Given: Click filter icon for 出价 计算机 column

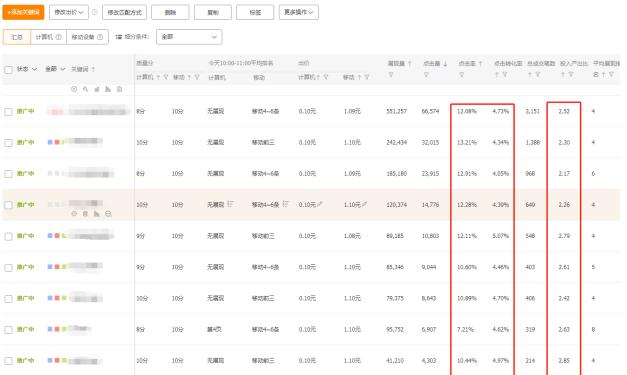Looking at the screenshot, I should click(x=326, y=77).
